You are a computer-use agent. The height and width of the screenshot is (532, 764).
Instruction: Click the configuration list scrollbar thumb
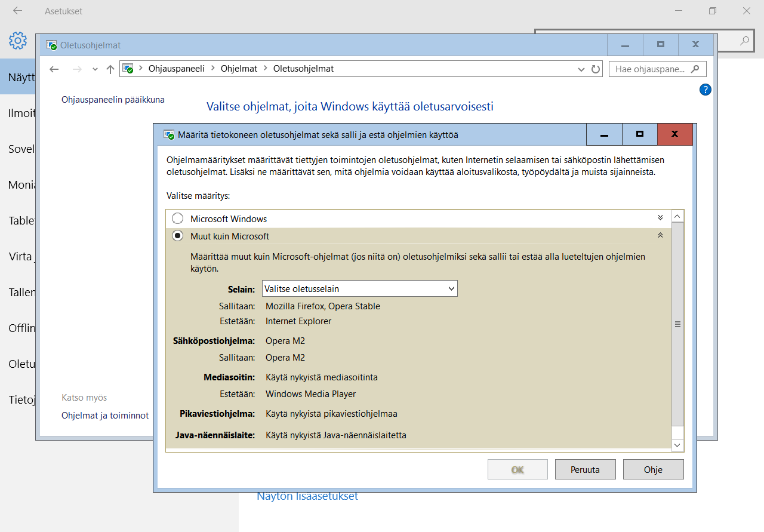coord(677,324)
